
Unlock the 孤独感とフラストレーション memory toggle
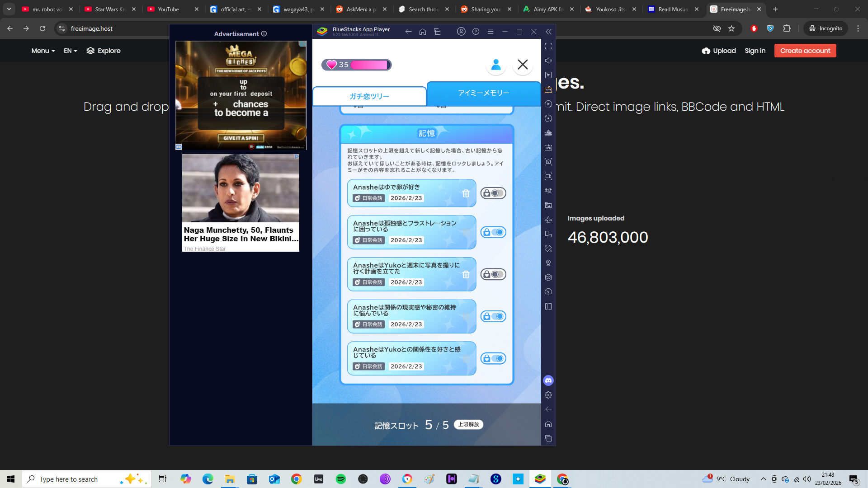click(x=493, y=232)
